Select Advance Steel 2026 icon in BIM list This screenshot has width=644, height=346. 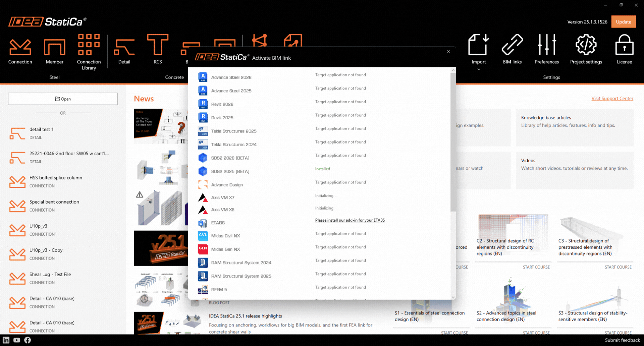click(x=203, y=77)
